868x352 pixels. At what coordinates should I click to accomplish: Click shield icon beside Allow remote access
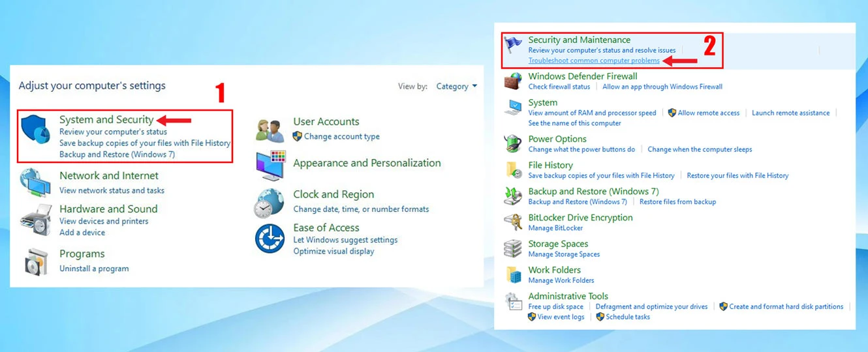[x=672, y=113]
